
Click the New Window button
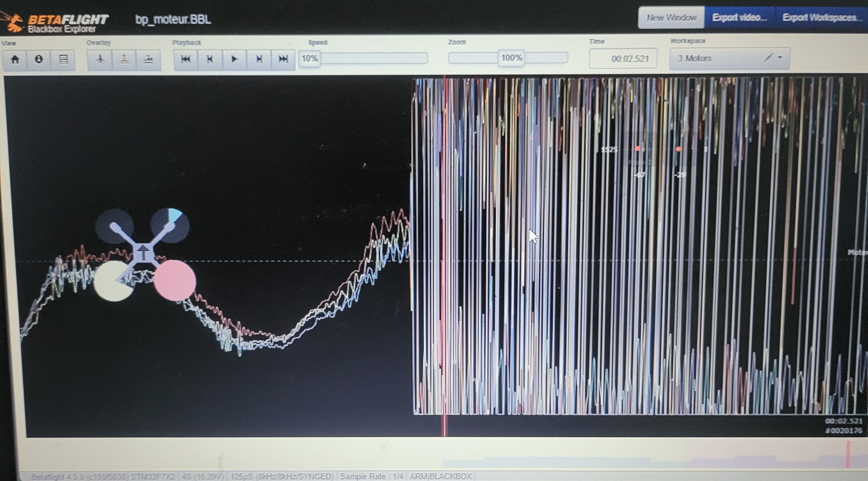click(x=671, y=18)
